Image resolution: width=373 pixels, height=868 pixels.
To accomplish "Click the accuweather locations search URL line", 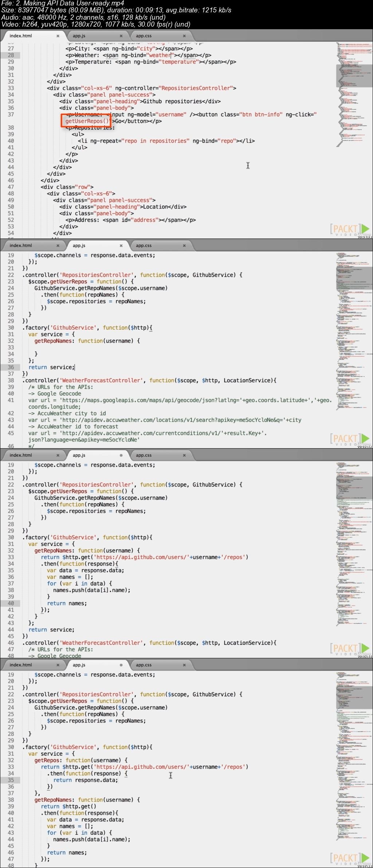I will (165, 420).
